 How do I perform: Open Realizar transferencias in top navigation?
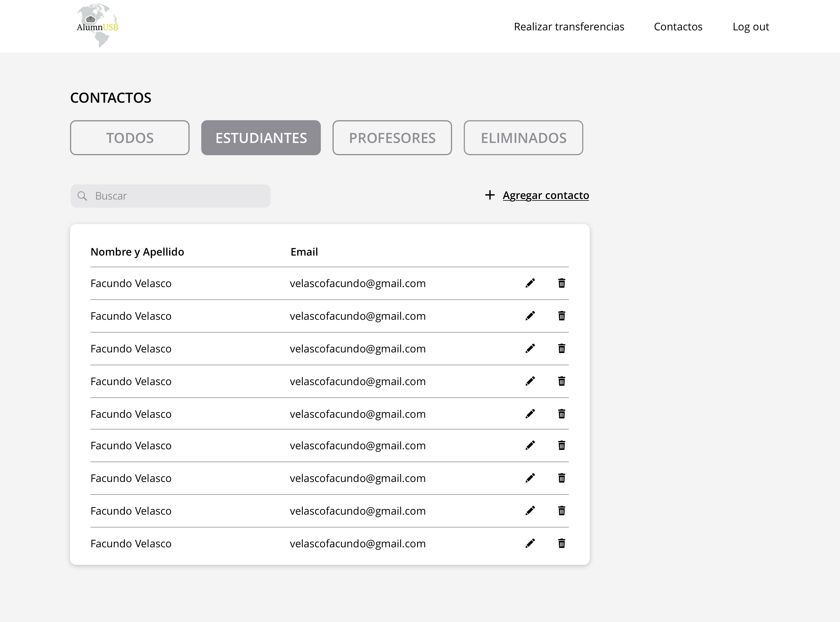569,27
